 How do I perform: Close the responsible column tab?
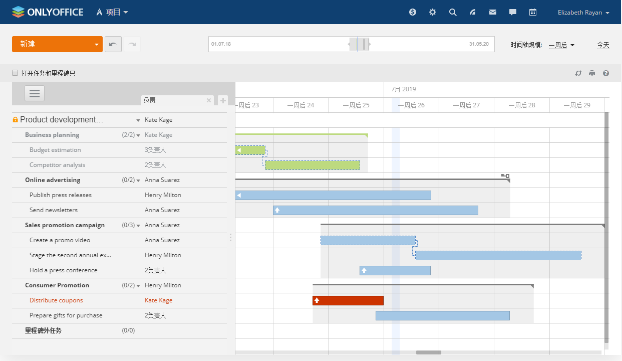209,100
